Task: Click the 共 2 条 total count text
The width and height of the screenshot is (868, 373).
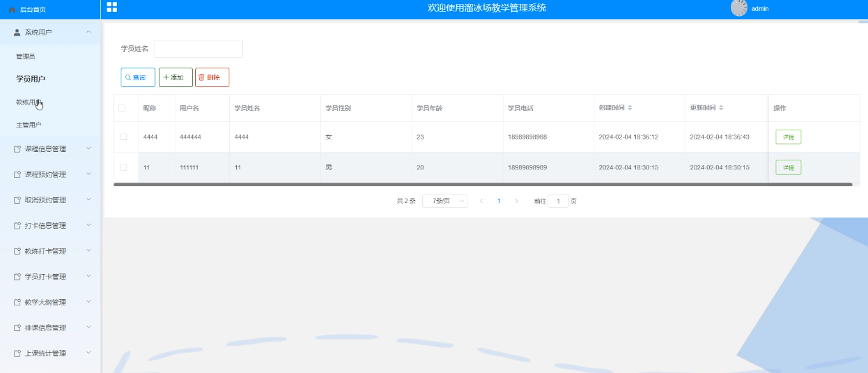Action: pos(406,201)
